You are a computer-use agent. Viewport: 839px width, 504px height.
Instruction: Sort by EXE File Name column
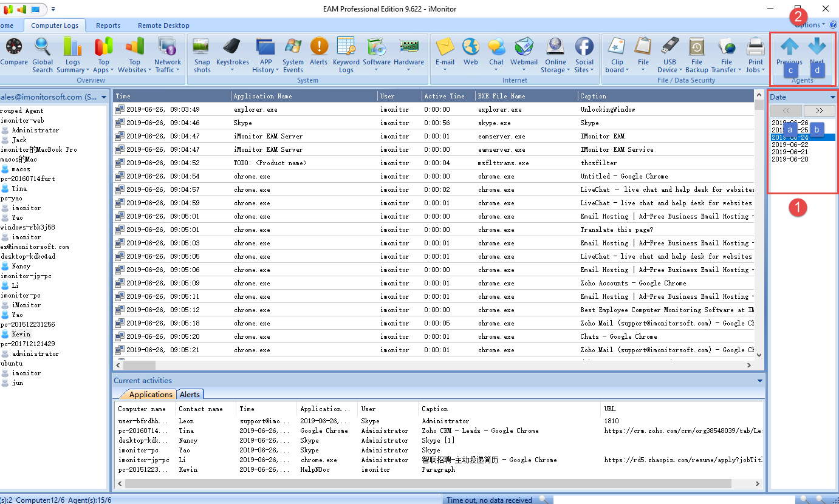point(527,96)
